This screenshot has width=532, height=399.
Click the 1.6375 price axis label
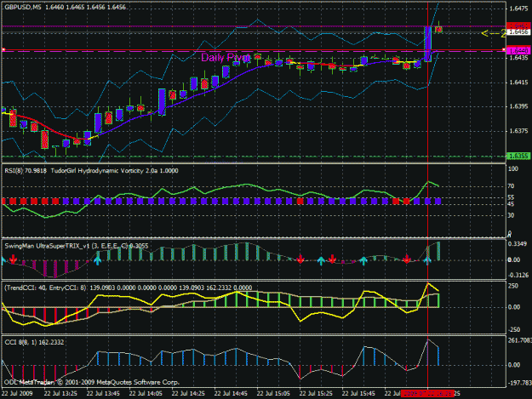[x=518, y=131]
